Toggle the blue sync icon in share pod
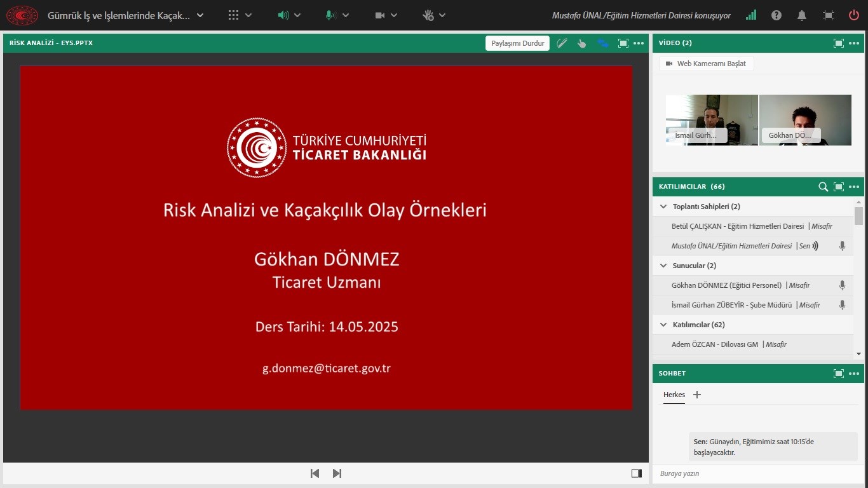The image size is (868, 488). coord(602,43)
